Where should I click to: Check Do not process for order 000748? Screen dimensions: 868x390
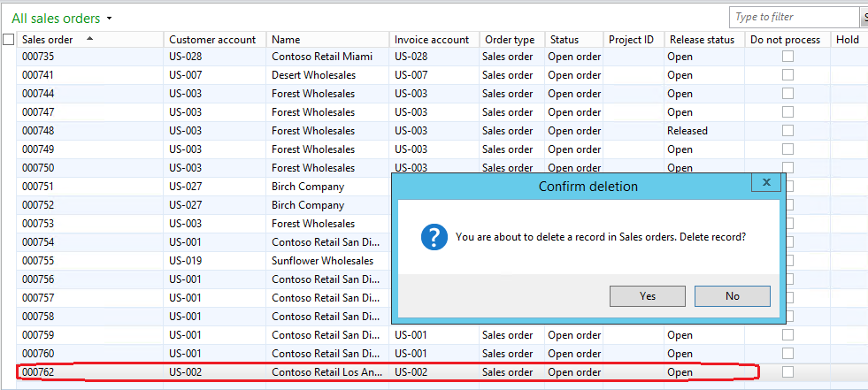click(x=787, y=131)
